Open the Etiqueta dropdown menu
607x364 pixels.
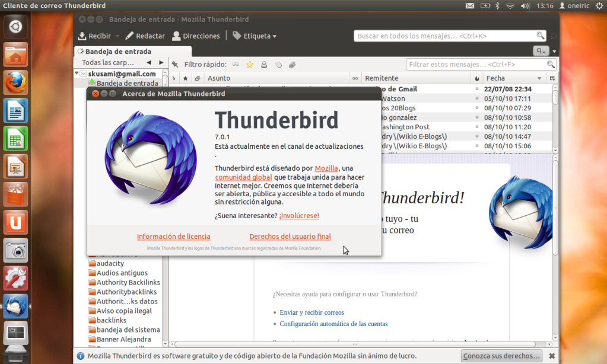click(255, 36)
